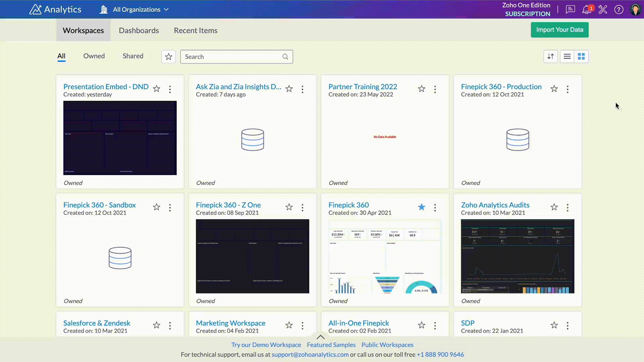644x362 pixels.
Task: Favorite the All-in-One Finepick workspace
Action: pyautogui.click(x=422, y=325)
